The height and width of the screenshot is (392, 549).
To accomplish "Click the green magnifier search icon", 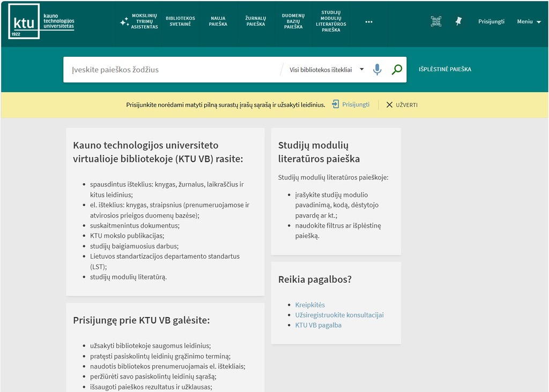I will pyautogui.click(x=397, y=70).
